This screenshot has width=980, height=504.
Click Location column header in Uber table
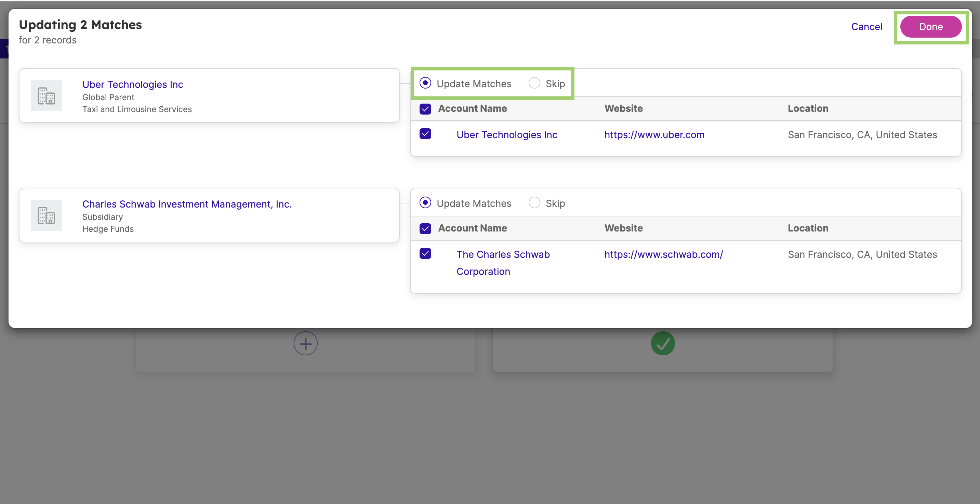pyautogui.click(x=808, y=108)
